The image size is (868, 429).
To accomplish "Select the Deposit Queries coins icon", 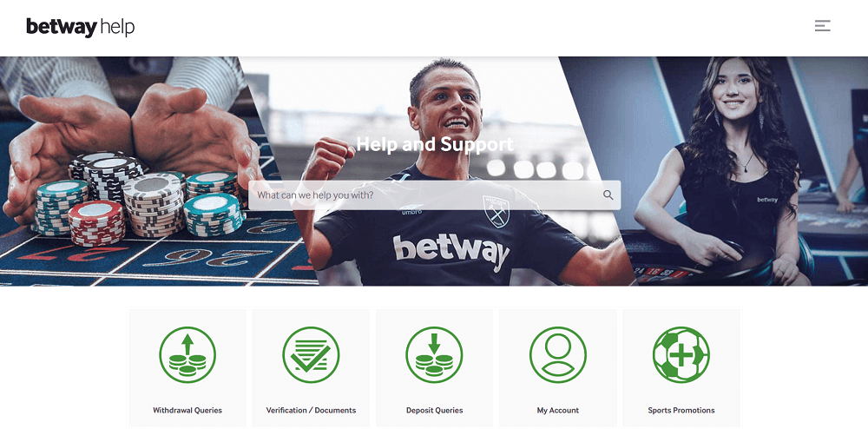I will [x=435, y=355].
